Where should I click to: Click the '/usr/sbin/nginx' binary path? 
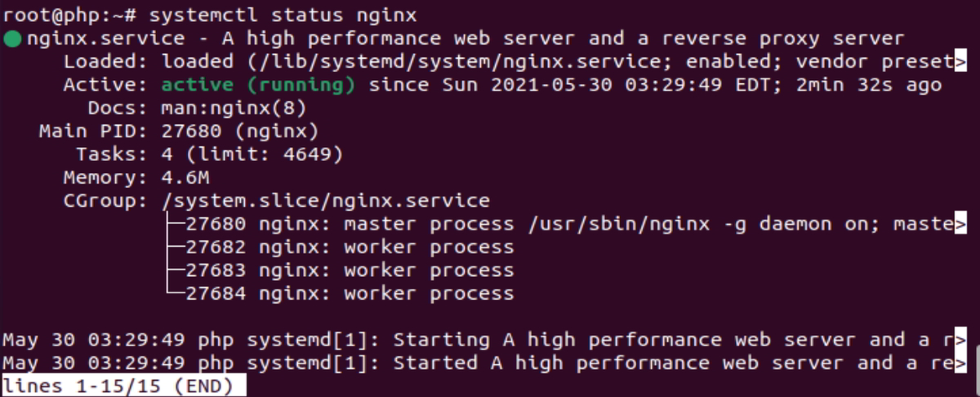pyautogui.click(x=619, y=224)
